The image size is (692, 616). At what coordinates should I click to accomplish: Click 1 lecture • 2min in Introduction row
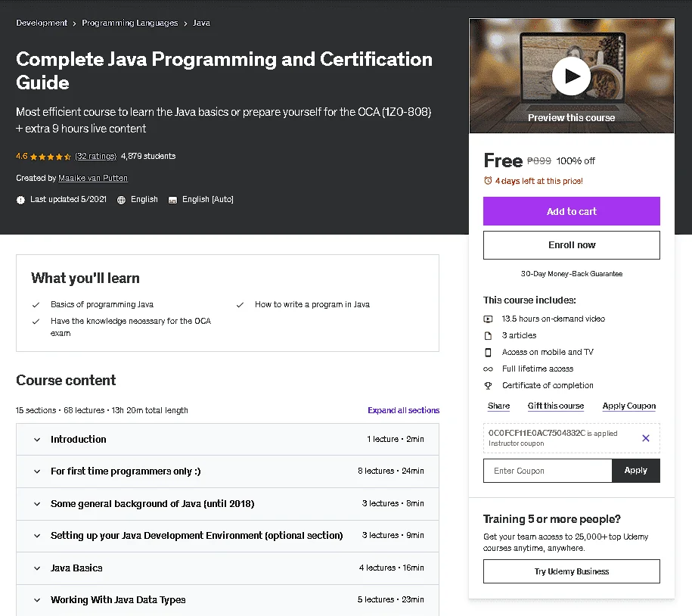pyautogui.click(x=396, y=440)
